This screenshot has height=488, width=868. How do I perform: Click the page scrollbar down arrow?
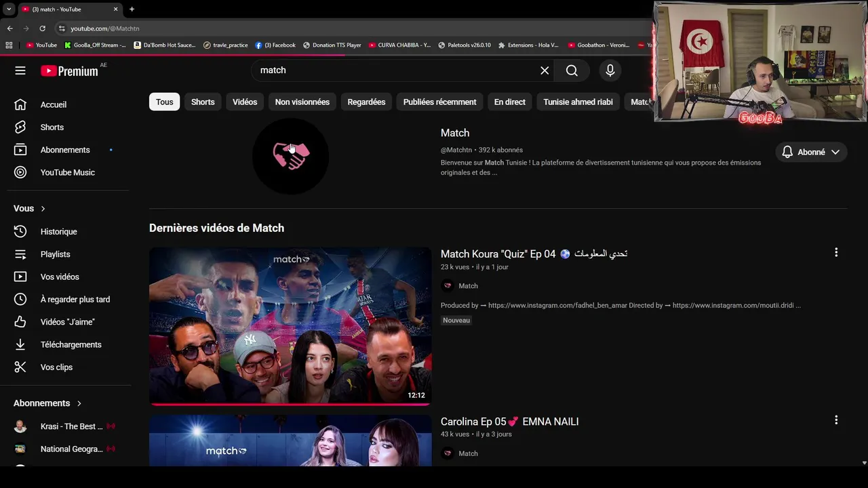tap(864, 463)
